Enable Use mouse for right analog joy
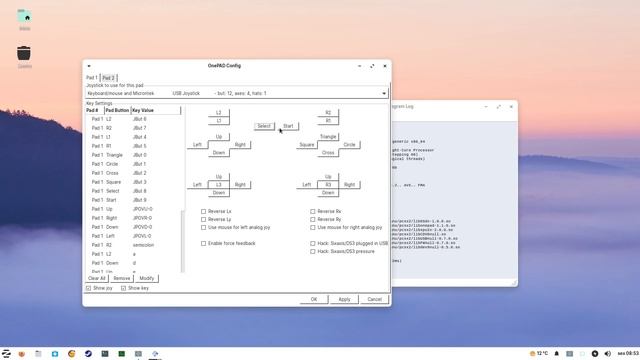This screenshot has width=640, height=360. click(313, 227)
